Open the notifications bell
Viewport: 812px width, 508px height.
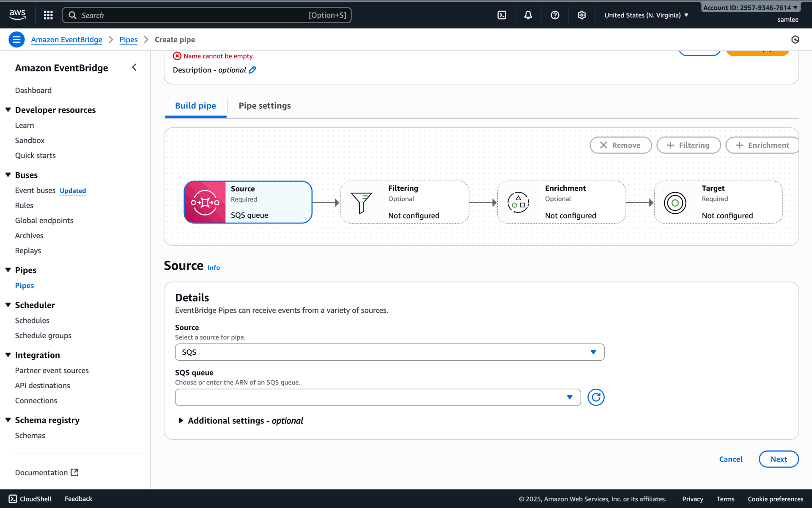point(528,15)
